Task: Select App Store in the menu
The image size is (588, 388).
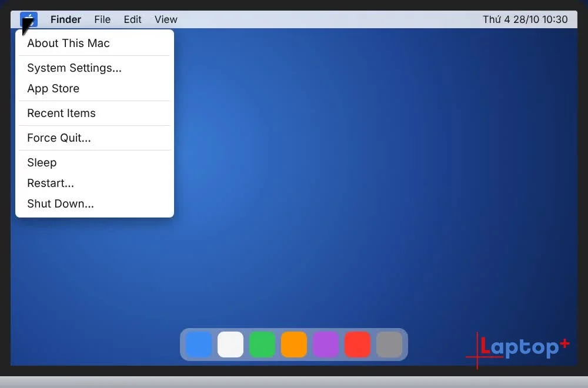Action: (x=95, y=88)
